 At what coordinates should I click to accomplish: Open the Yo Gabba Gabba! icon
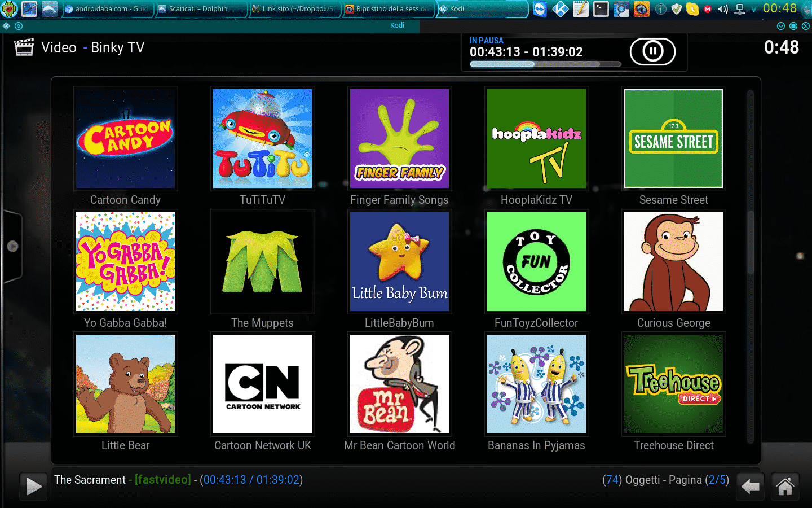(126, 261)
